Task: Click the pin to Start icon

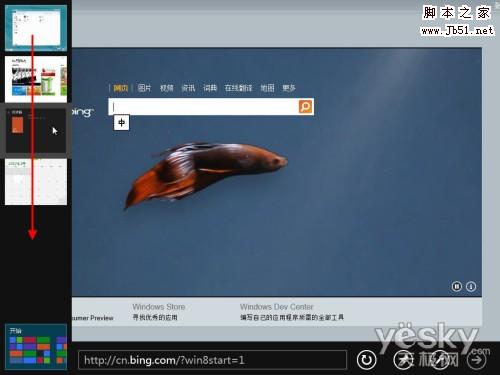Action: 404,360
